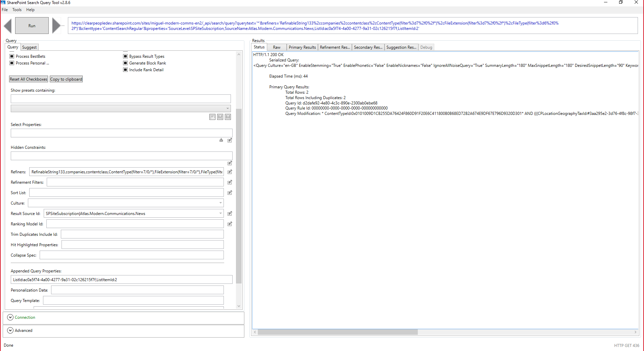Click the save preset disk icon
This screenshot has height=351, width=644.
click(x=228, y=117)
